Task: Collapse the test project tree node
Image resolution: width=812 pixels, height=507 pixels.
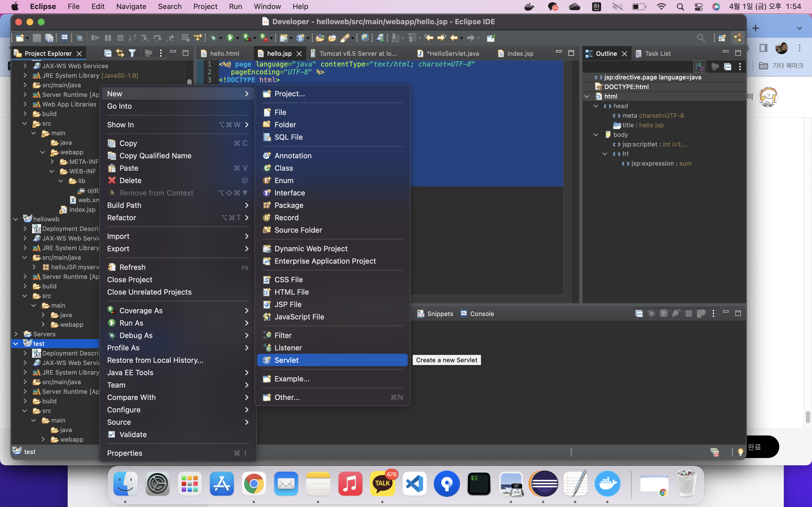Action: pyautogui.click(x=16, y=344)
